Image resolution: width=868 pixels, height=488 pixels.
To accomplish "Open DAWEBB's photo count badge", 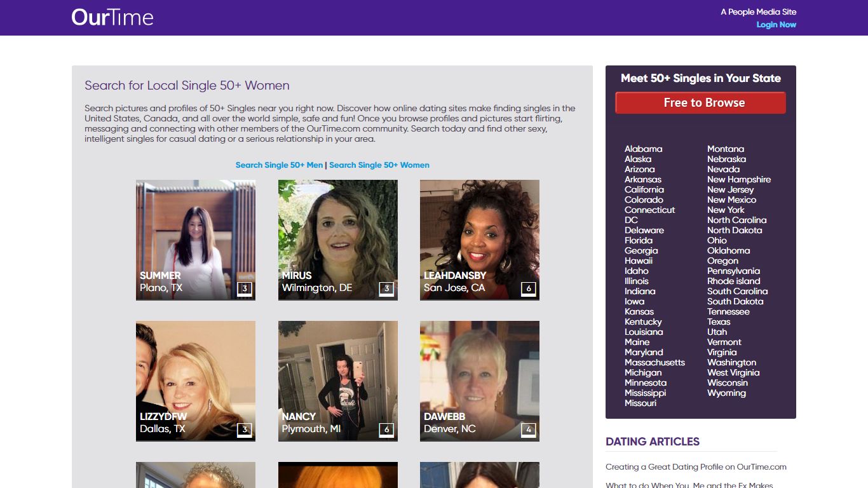I will pos(529,430).
